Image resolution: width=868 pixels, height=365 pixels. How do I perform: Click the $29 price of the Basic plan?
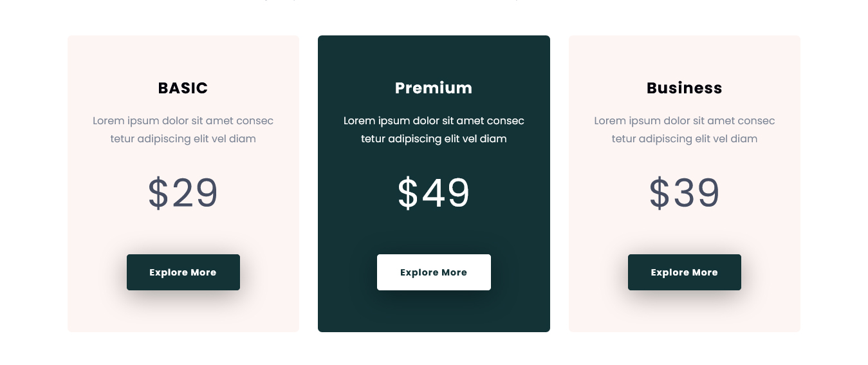point(183,193)
